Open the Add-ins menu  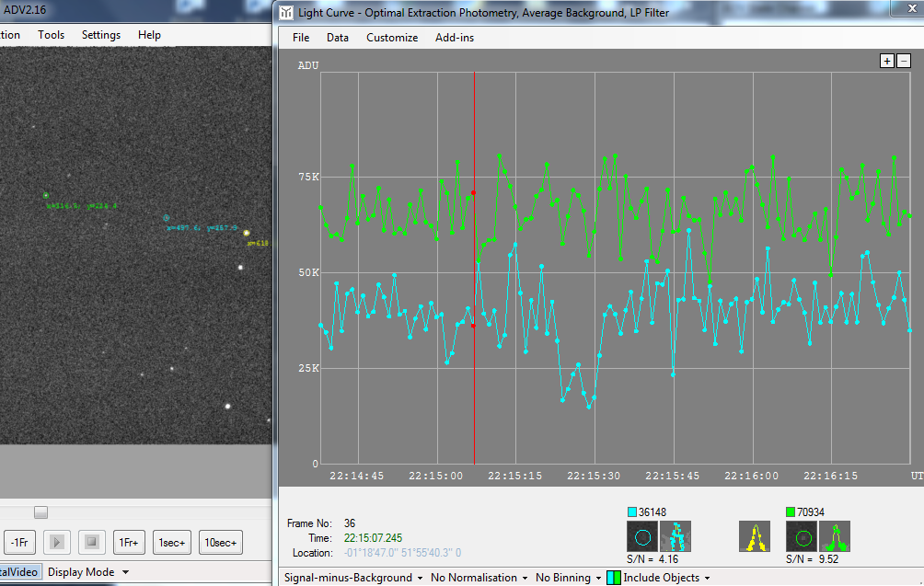click(454, 38)
